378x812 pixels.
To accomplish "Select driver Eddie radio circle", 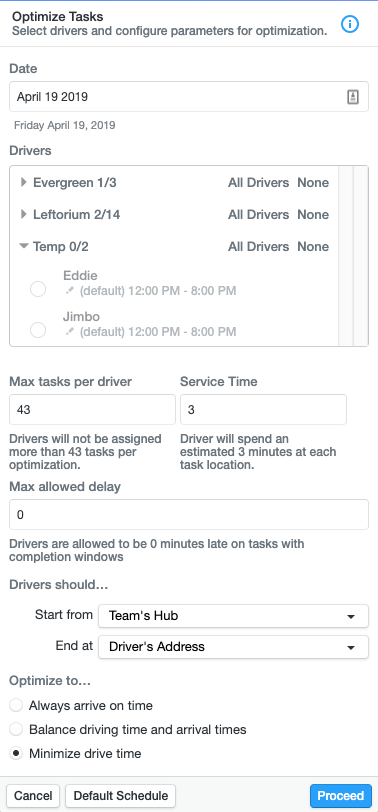I will pyautogui.click(x=38, y=289).
